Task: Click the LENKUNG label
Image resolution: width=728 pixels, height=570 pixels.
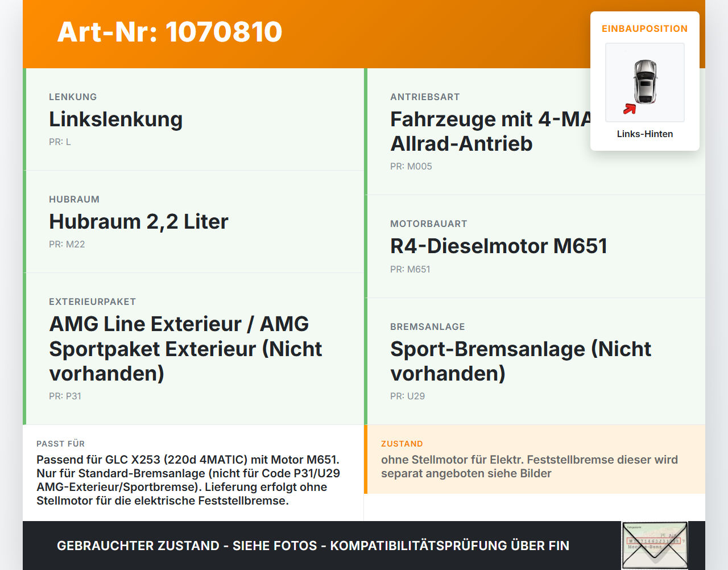Action: pos(73,97)
